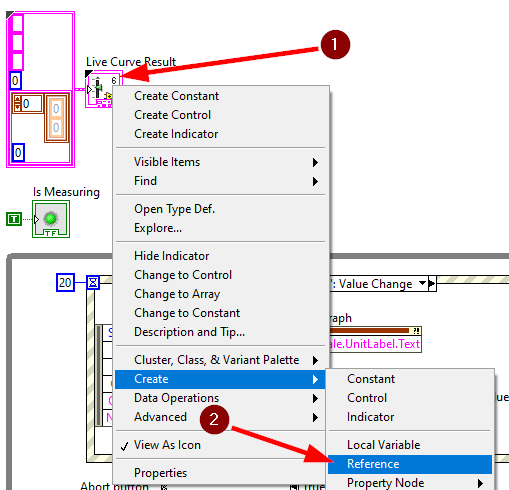Open the Value Change event case dropdown
The width and height of the screenshot is (509, 490).
click(422, 283)
